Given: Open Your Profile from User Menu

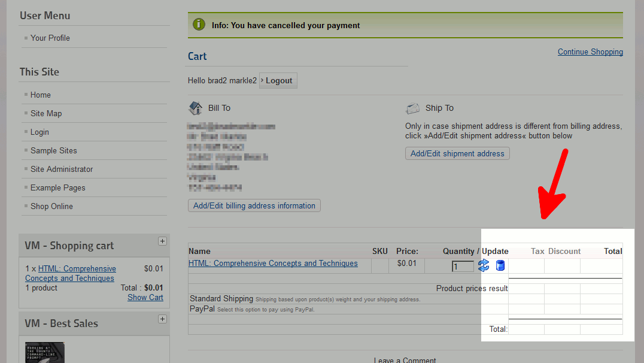Looking at the screenshot, I should [x=50, y=38].
